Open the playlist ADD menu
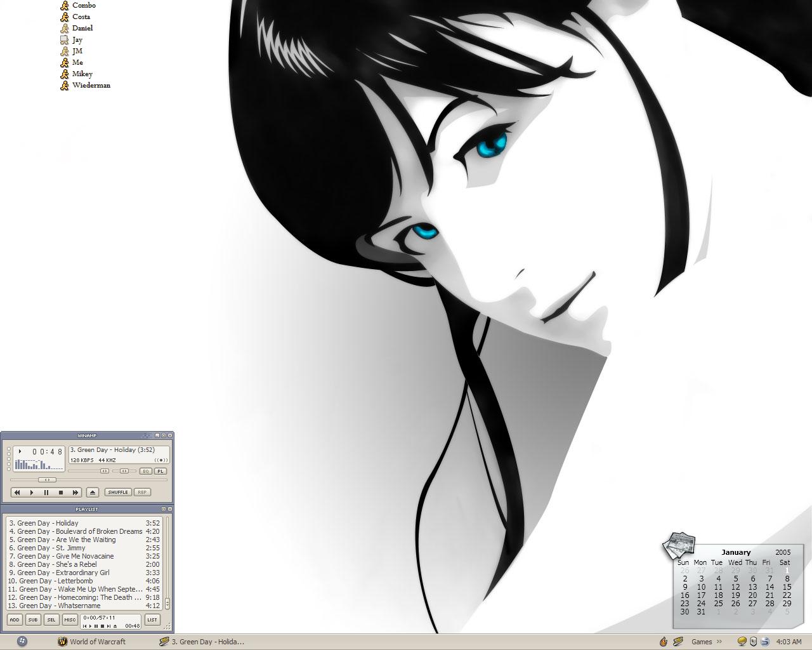Viewport: 812px width, 650px height. coord(15,620)
